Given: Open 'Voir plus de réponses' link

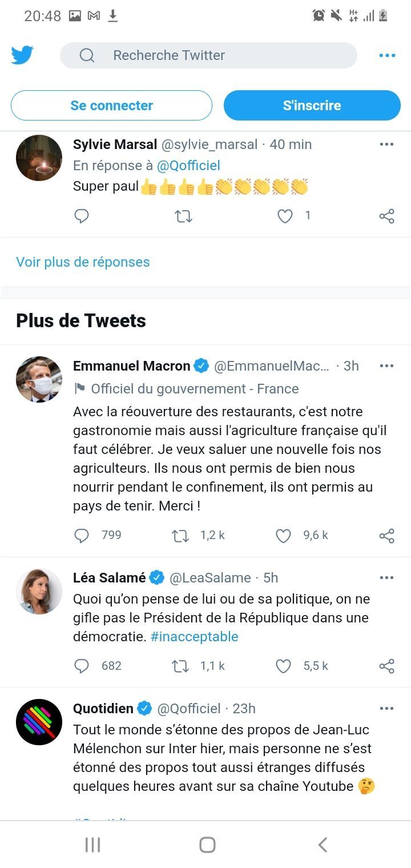Looking at the screenshot, I should coord(83,262).
